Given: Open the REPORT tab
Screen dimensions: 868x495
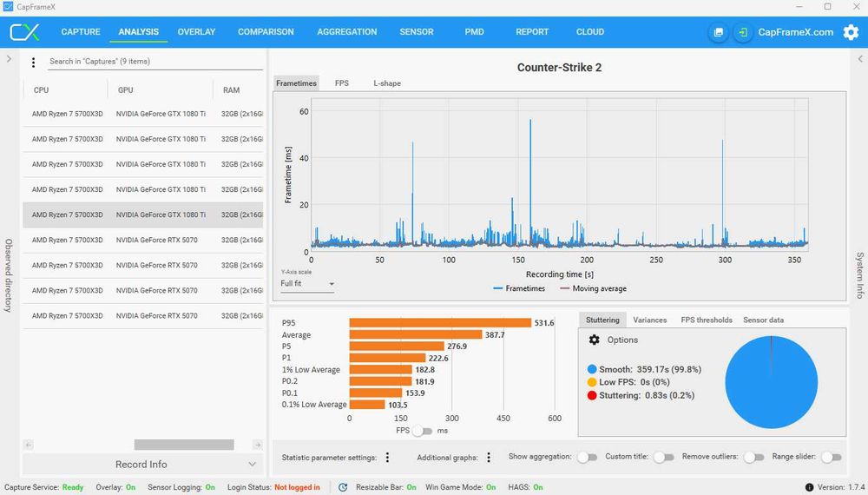Looking at the screenshot, I should point(532,32).
